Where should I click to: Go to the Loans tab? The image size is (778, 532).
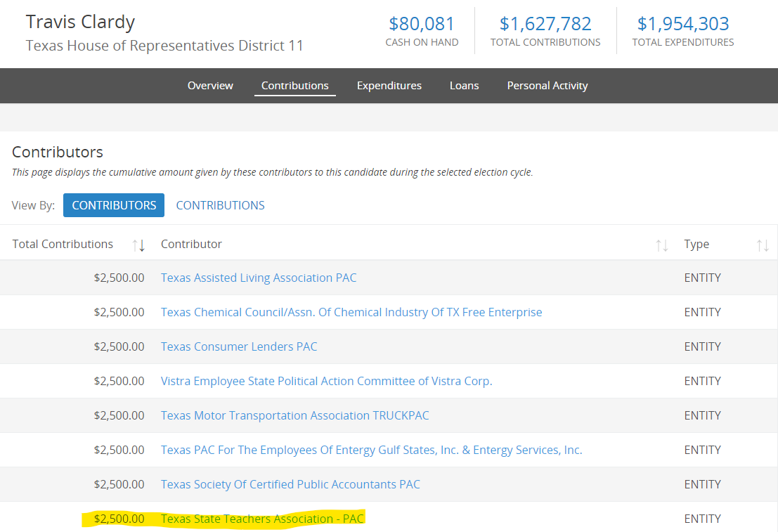[465, 85]
